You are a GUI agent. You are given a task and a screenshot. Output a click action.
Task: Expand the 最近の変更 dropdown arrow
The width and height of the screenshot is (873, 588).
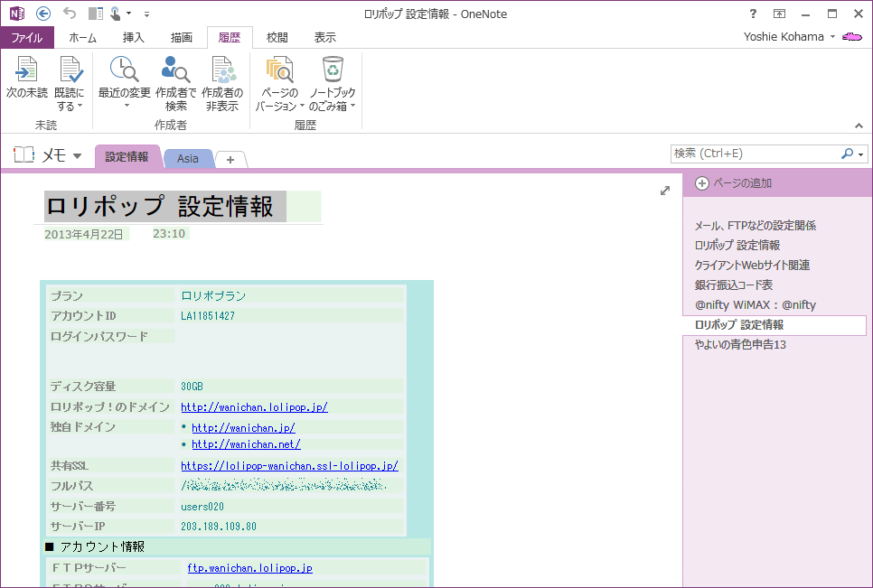[x=125, y=106]
